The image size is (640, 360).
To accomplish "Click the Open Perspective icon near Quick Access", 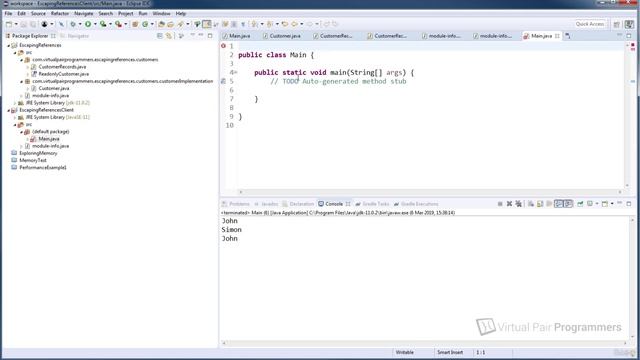I will 617,24.
